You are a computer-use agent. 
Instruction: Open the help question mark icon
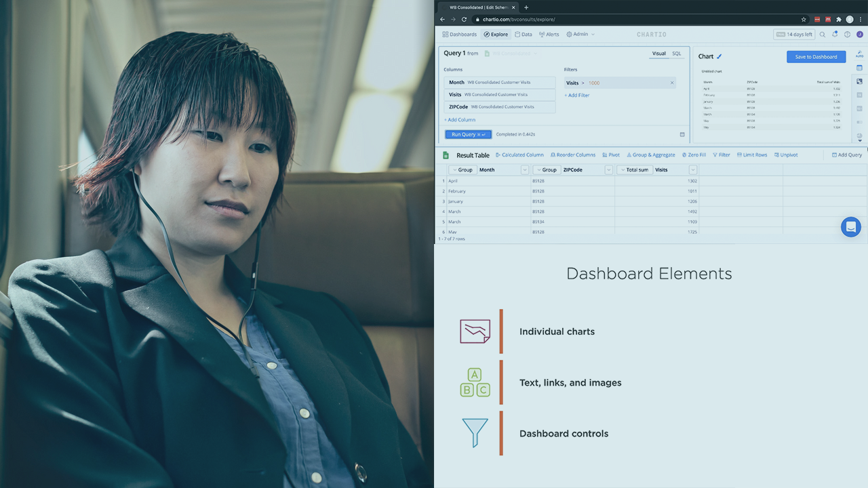pos(847,35)
